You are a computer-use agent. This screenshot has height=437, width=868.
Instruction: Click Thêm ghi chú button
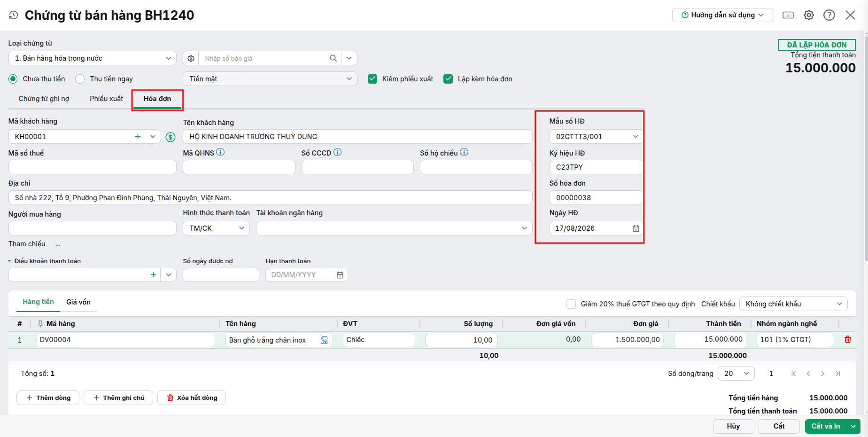click(x=118, y=398)
